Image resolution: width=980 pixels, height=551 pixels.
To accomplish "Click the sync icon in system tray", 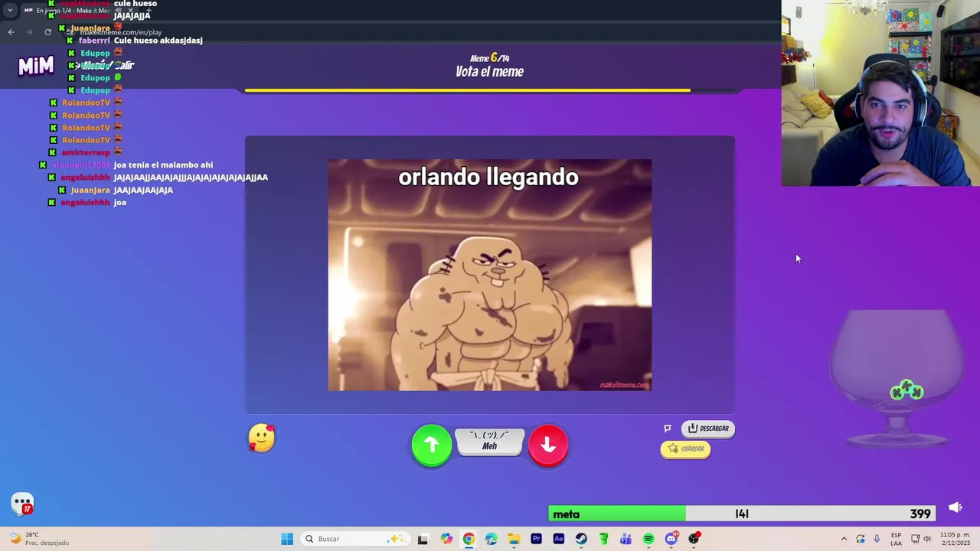I will 861,539.
